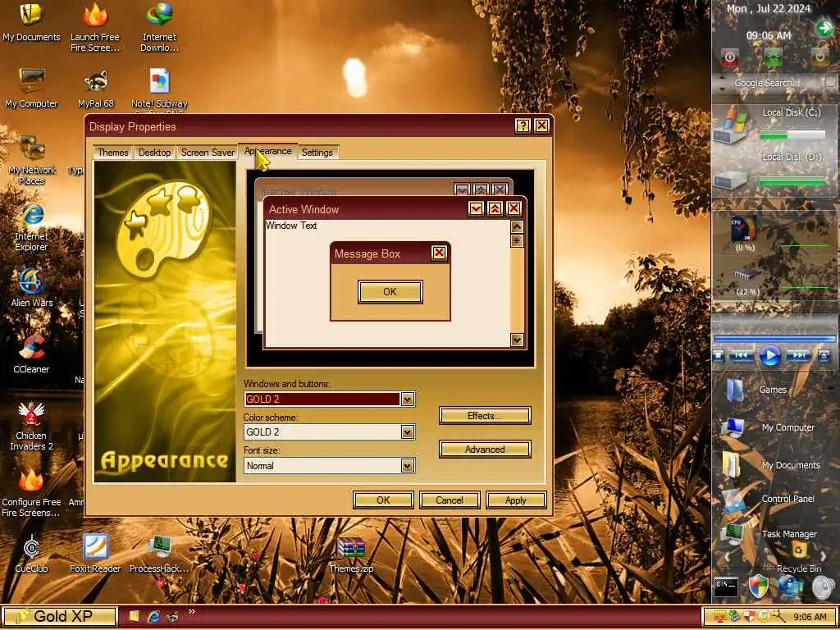
Task: Click Cancel in Display Properties
Action: click(x=450, y=500)
